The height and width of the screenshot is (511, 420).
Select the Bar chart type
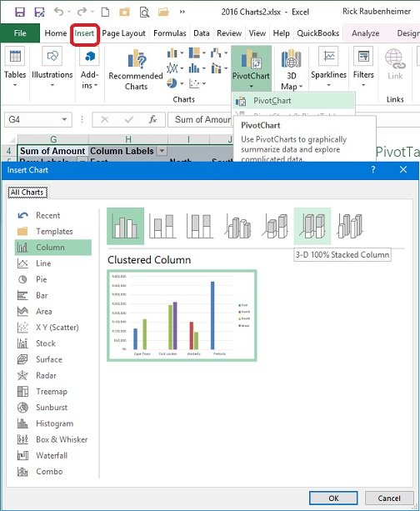[x=53, y=295]
